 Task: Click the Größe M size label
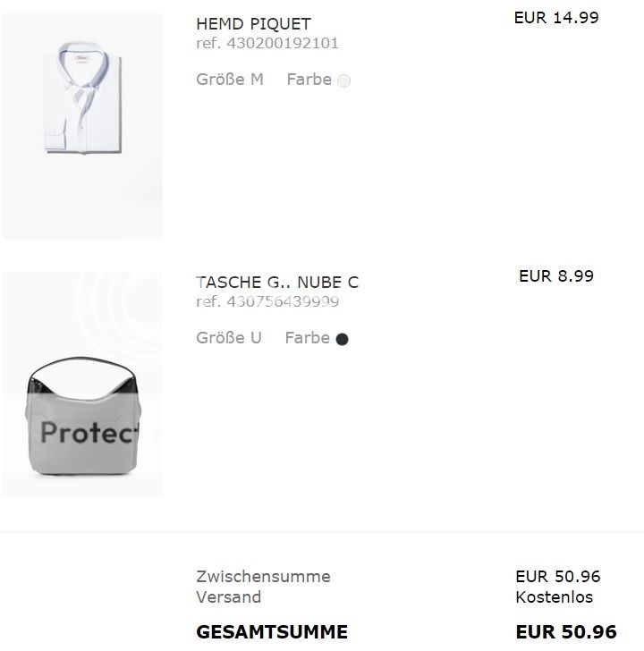click(230, 80)
